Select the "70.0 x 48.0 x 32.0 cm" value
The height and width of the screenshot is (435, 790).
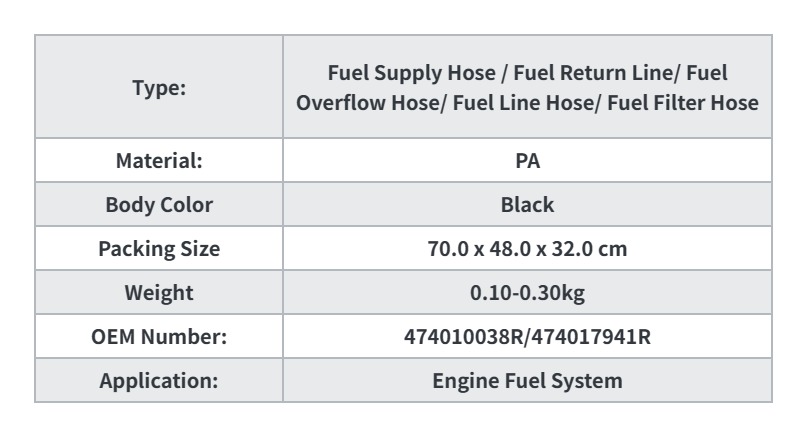click(527, 249)
